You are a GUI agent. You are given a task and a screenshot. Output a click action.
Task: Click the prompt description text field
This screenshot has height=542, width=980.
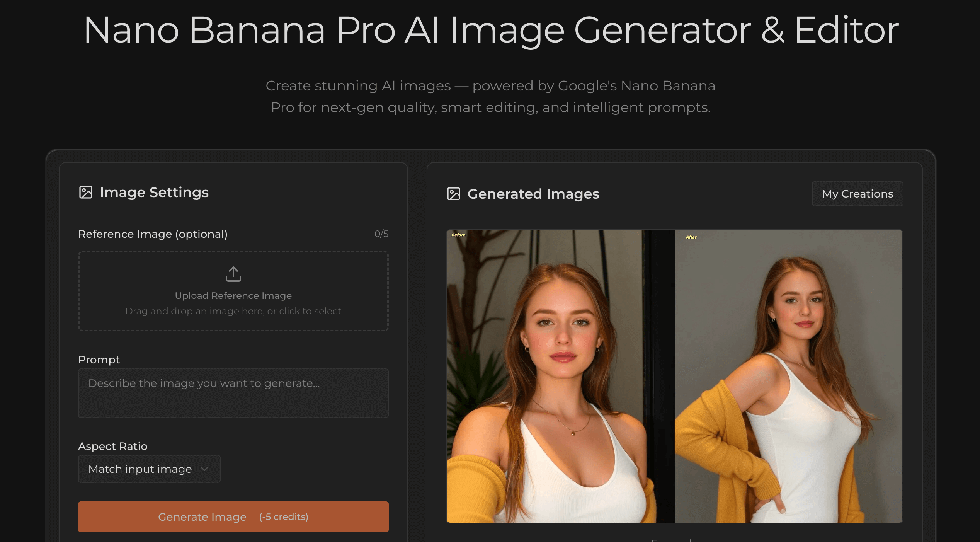233,393
